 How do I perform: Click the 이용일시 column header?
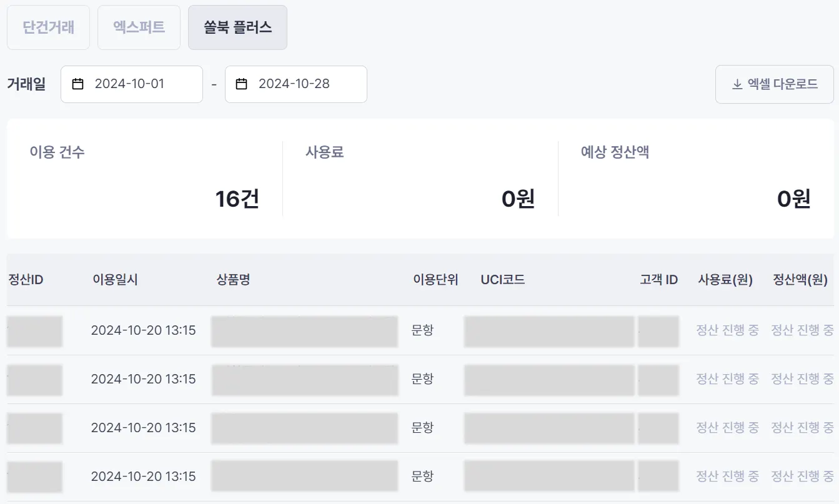(x=115, y=280)
